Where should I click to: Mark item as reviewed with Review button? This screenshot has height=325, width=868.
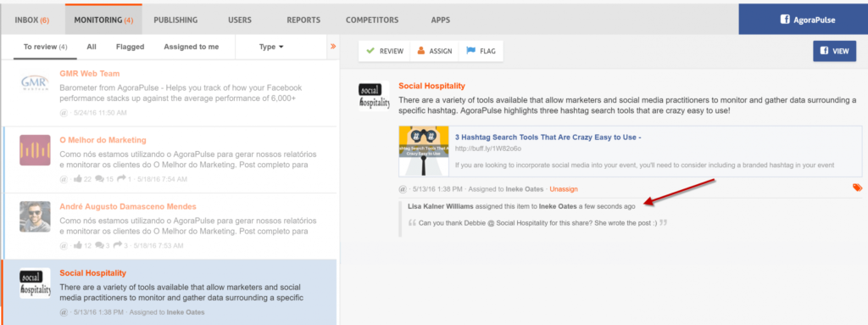click(x=384, y=51)
